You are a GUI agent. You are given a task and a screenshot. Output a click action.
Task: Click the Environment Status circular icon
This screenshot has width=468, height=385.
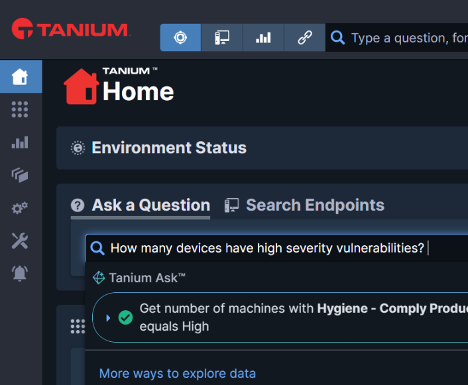click(78, 148)
